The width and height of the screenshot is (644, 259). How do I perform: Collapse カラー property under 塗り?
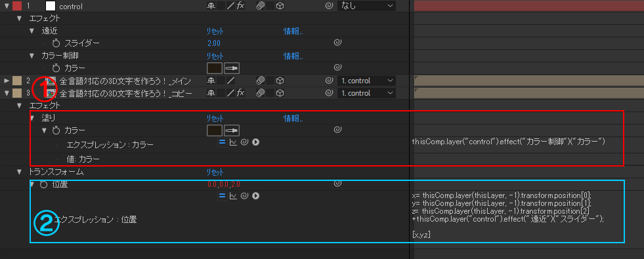pos(45,130)
